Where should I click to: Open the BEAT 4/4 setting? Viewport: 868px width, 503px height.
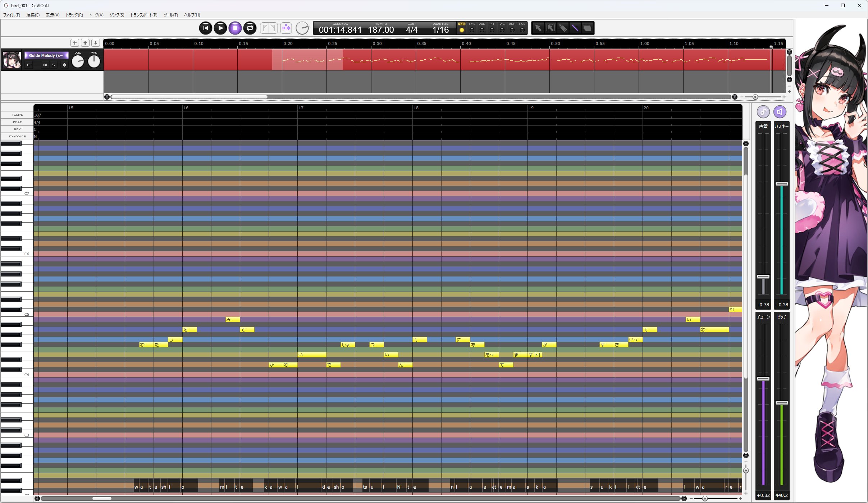tap(412, 29)
